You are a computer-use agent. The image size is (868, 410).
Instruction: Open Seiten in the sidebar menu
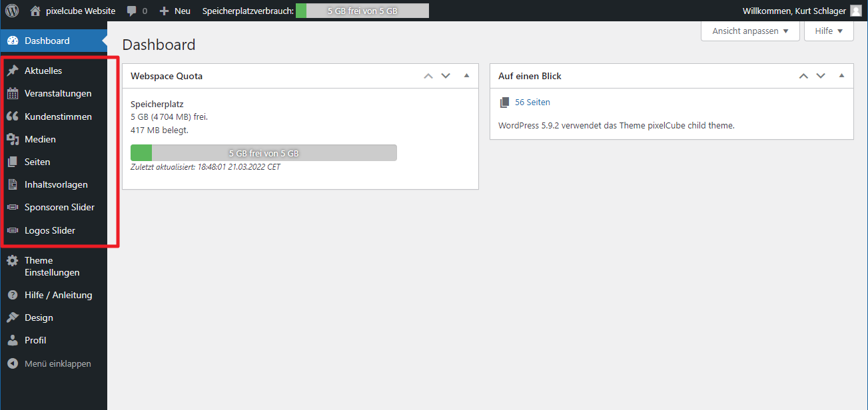pos(37,162)
